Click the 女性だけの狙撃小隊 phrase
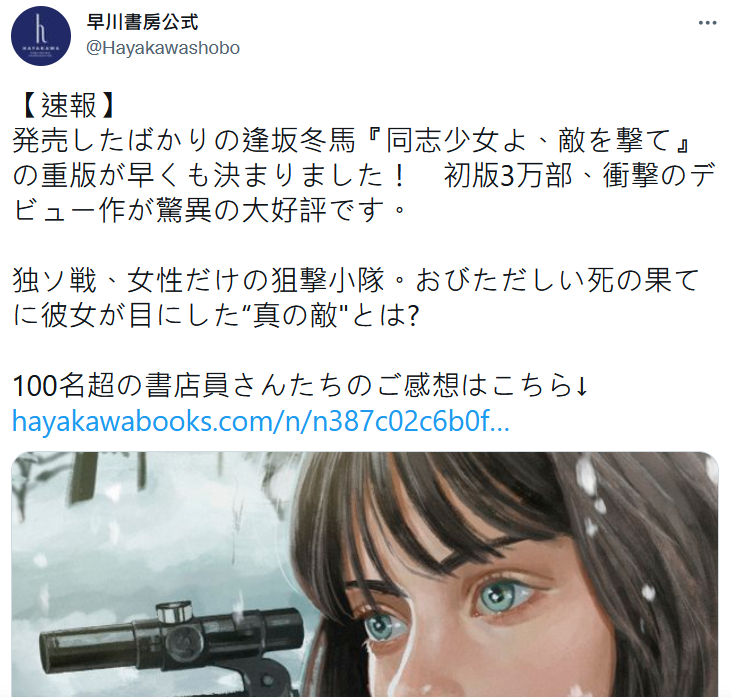 pos(256,280)
